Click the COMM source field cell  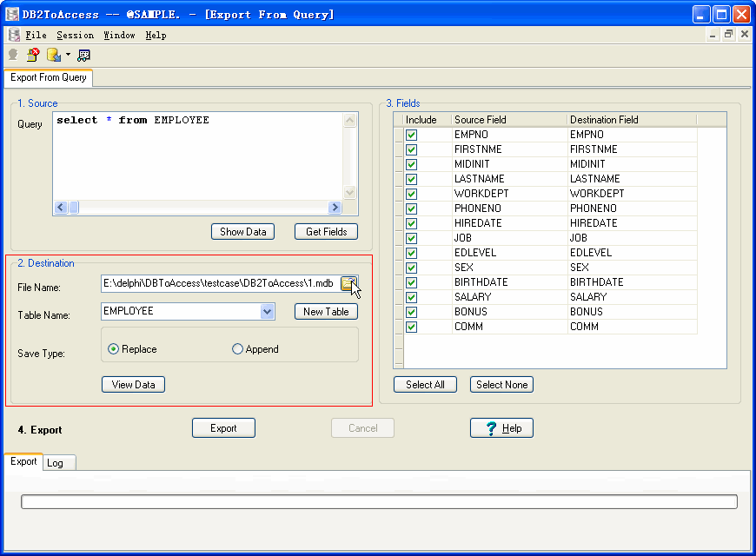click(x=509, y=327)
